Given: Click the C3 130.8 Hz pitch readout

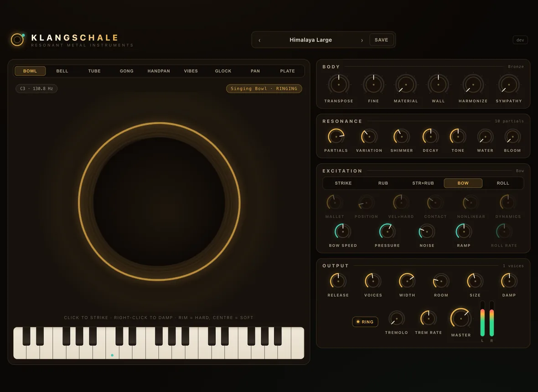Looking at the screenshot, I should coord(36,88).
